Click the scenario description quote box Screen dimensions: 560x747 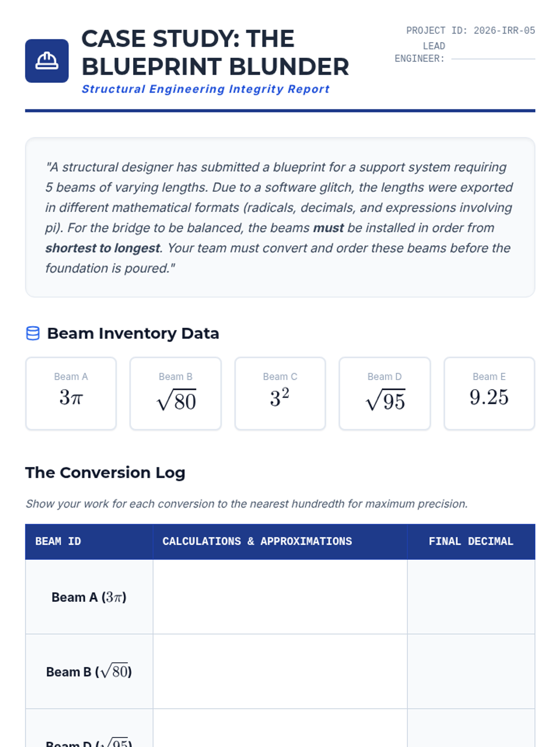(280, 217)
